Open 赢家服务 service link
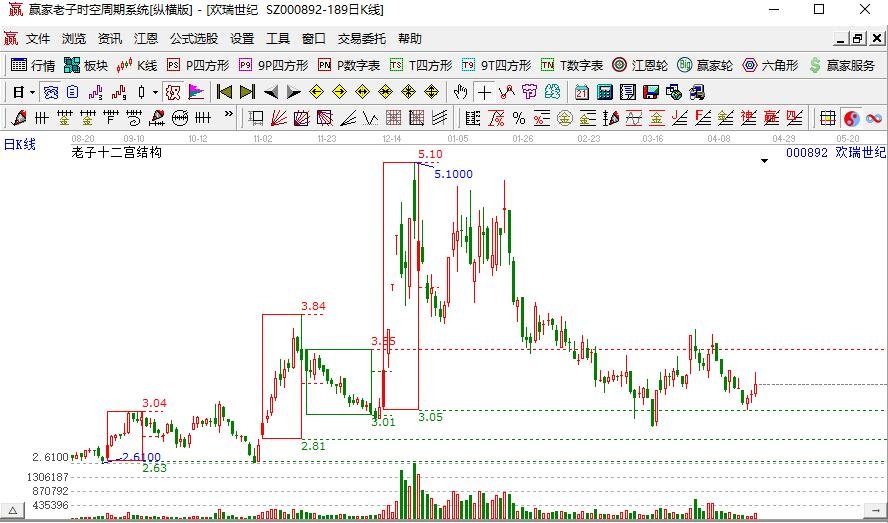 tap(842, 65)
